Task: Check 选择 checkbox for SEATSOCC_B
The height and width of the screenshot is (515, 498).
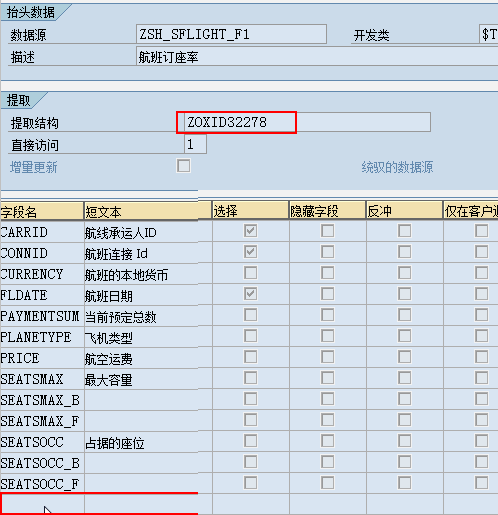Action: [250, 462]
